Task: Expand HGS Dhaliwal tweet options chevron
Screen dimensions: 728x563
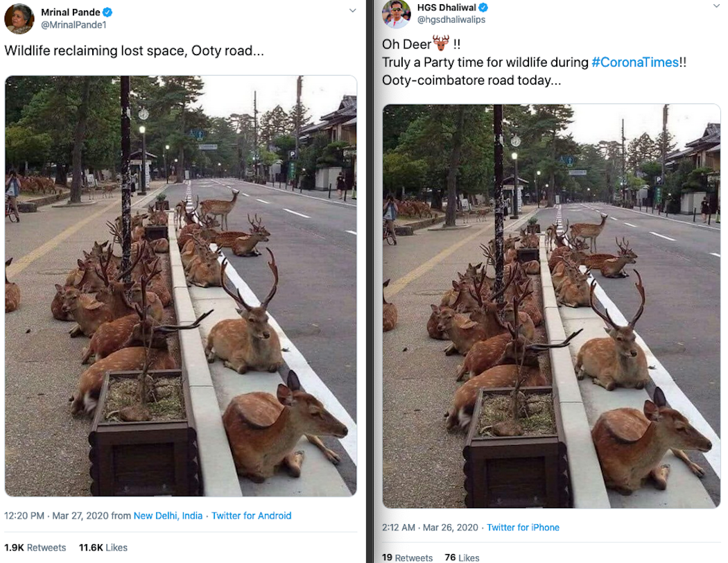Action: pos(716,6)
